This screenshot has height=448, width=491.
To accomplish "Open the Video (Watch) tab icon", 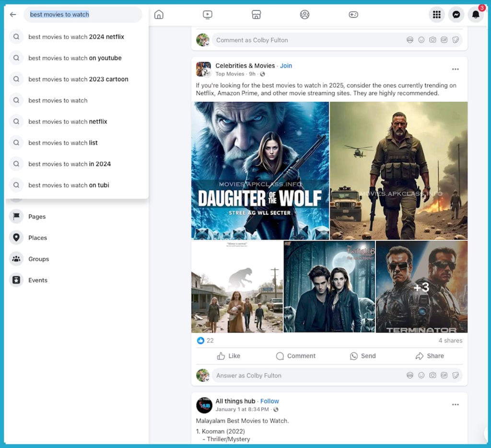I will pyautogui.click(x=207, y=14).
